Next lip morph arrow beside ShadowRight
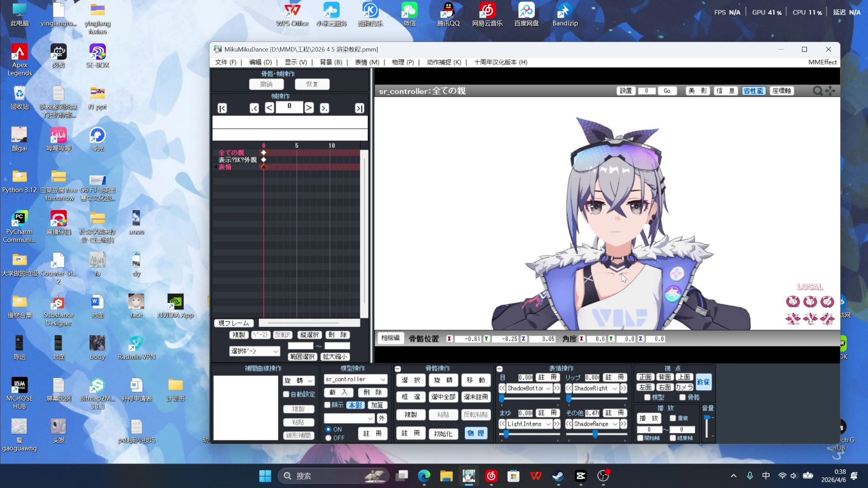This screenshot has width=868, height=488. click(x=624, y=388)
